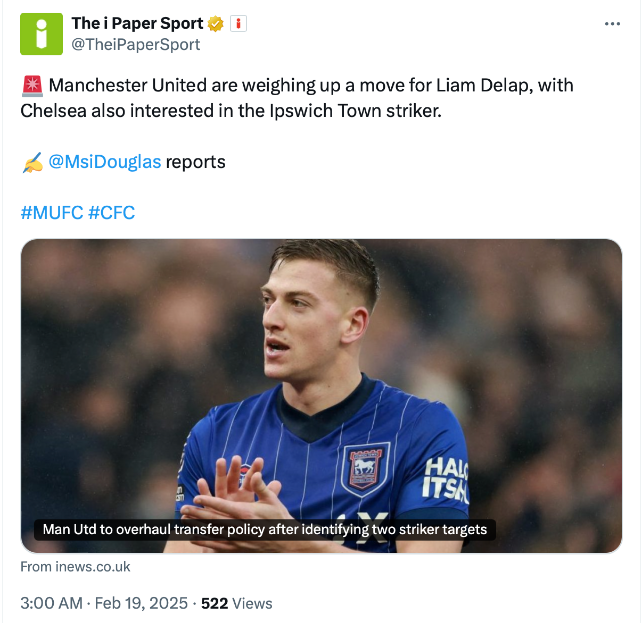
Task: Click the sponsor logo on the player's sleeve
Action: coord(446,478)
